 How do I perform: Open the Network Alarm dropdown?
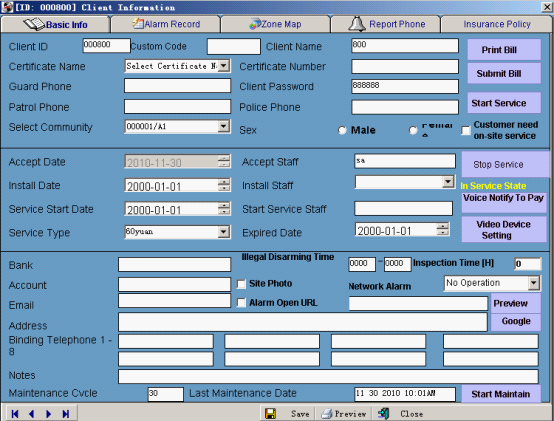534,283
